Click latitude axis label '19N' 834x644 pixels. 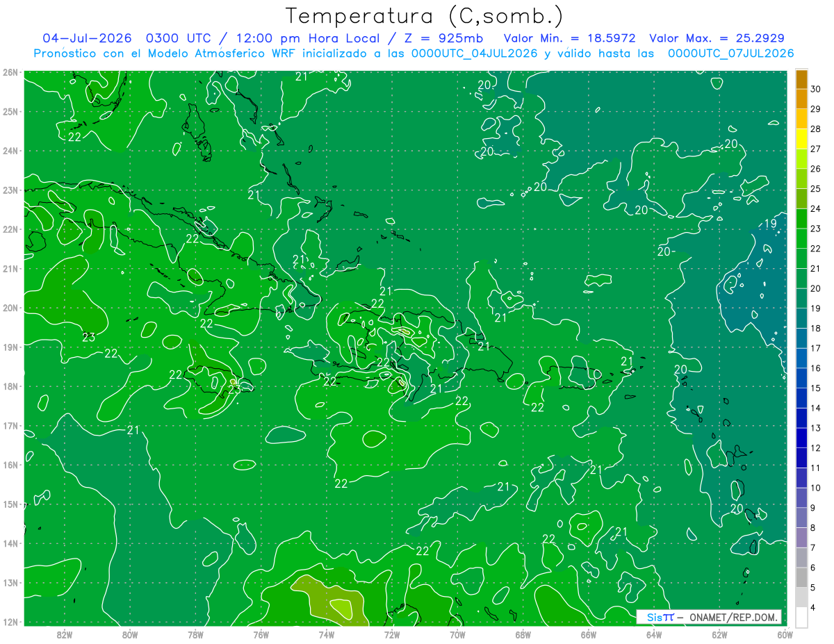click(x=10, y=347)
